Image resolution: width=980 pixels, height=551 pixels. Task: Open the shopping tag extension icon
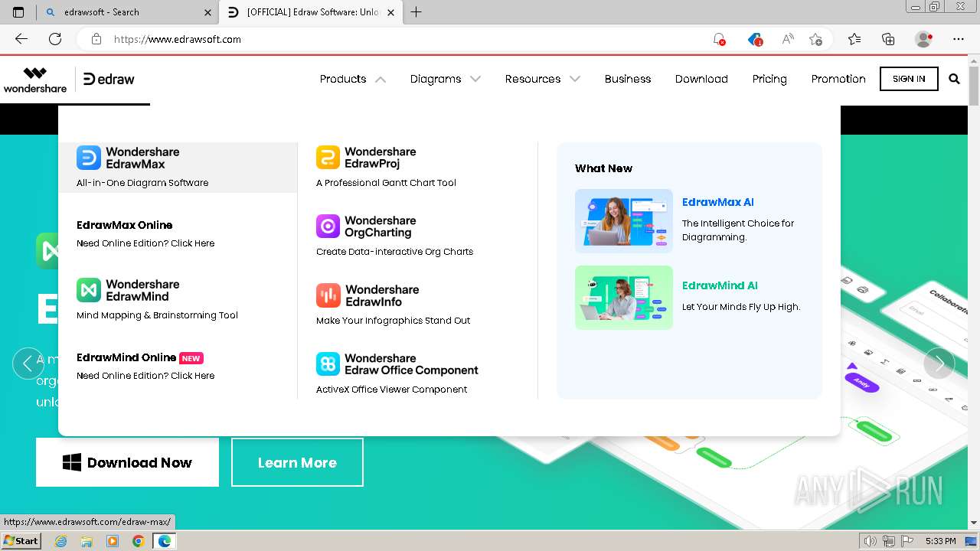[x=755, y=39]
